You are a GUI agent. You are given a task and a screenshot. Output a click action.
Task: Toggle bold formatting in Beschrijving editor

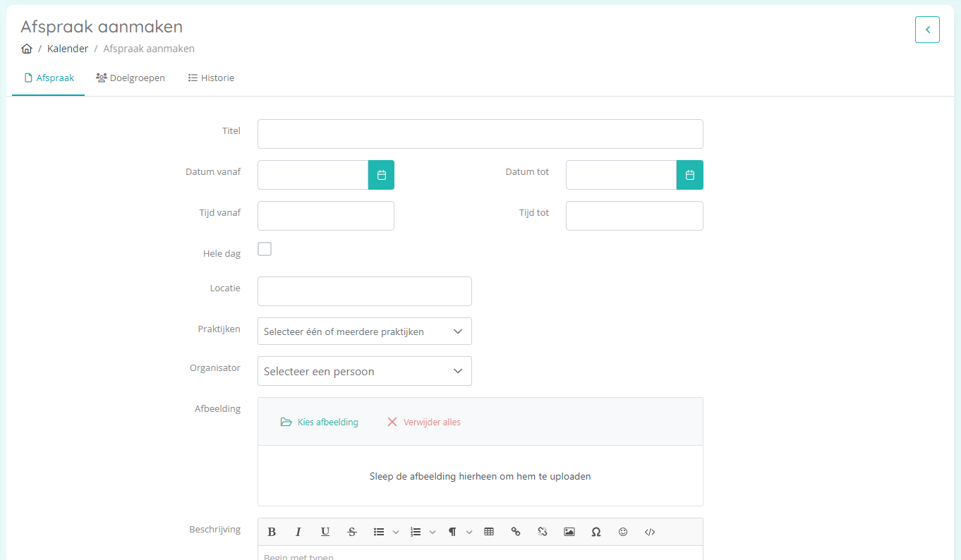click(x=272, y=532)
